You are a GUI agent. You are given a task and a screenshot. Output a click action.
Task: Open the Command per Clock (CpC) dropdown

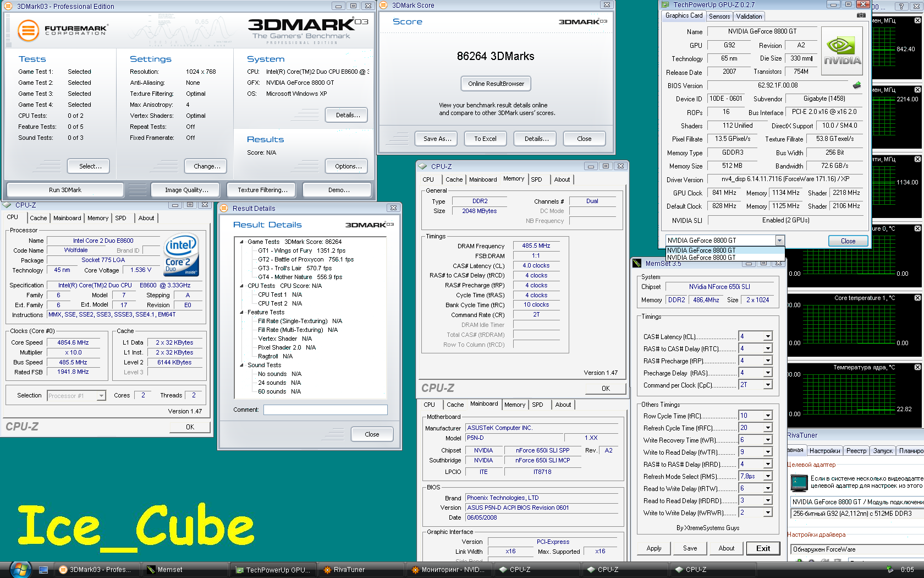(x=768, y=385)
